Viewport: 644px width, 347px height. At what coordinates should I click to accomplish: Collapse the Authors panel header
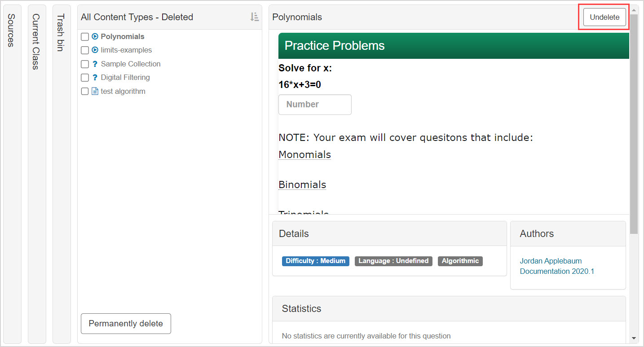tap(537, 233)
